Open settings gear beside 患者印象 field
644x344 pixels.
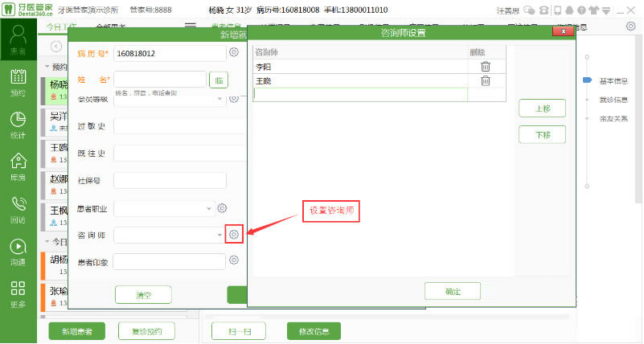click(x=234, y=260)
